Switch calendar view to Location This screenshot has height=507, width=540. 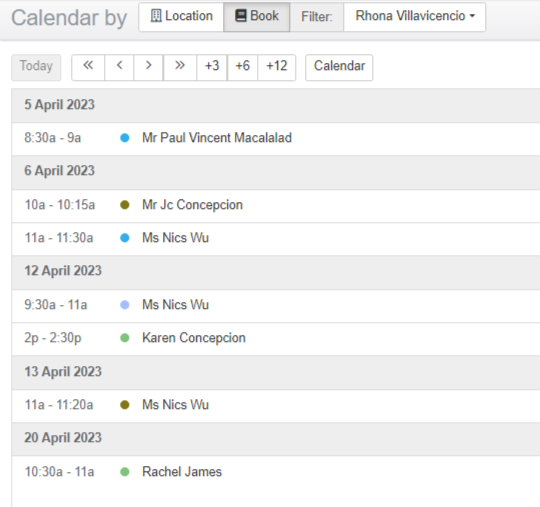pyautogui.click(x=181, y=17)
